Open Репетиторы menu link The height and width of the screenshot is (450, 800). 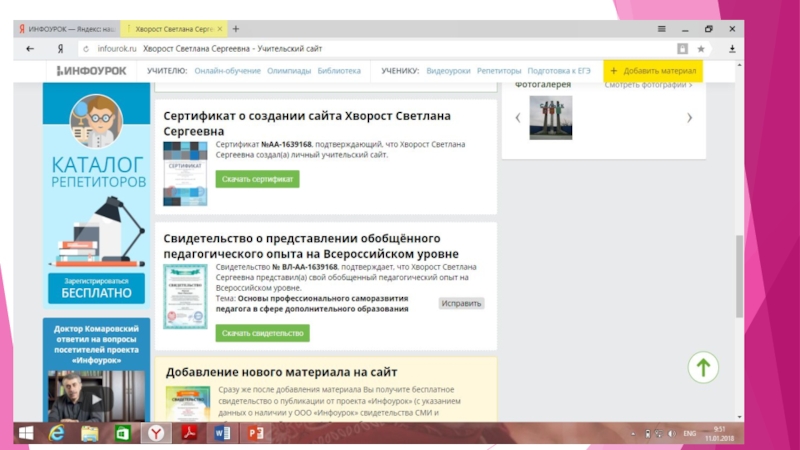(x=499, y=71)
